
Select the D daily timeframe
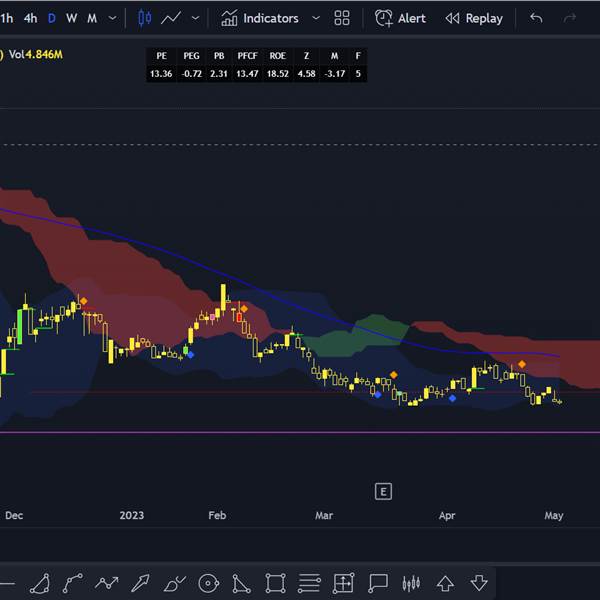click(52, 18)
